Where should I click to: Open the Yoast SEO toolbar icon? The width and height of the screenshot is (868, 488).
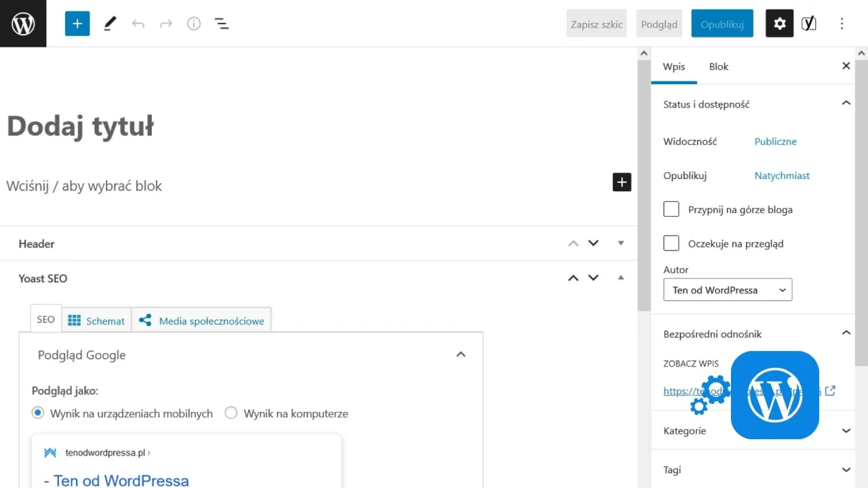(x=808, y=23)
